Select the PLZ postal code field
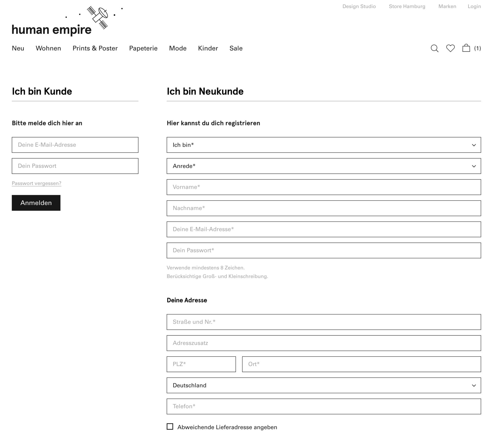The width and height of the screenshot is (504, 439). [x=201, y=364]
